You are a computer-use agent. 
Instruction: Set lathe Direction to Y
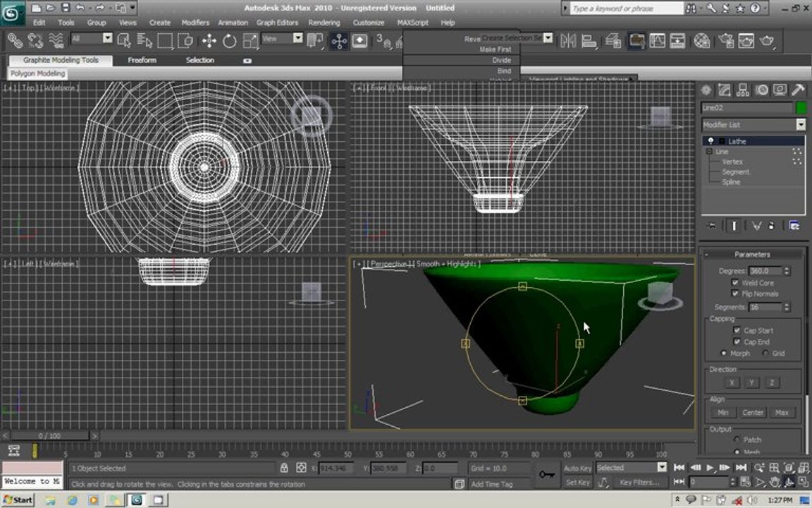(751, 382)
